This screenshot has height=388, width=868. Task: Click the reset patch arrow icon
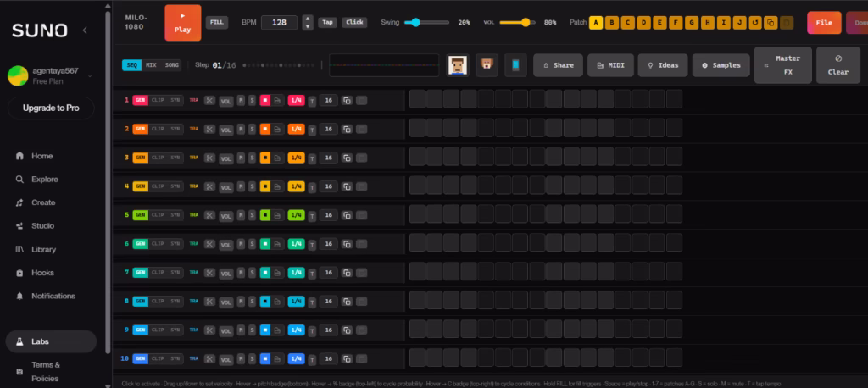click(x=754, y=23)
